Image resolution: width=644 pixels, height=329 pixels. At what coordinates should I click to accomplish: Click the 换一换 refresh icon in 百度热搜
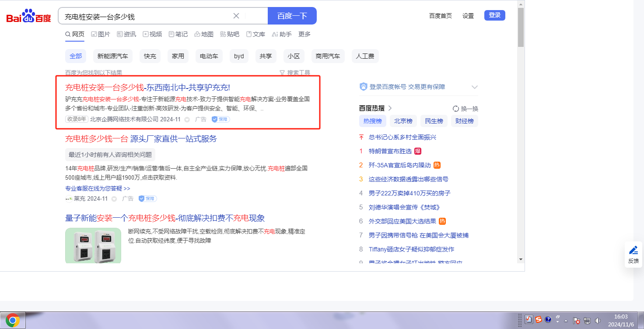[x=456, y=109]
